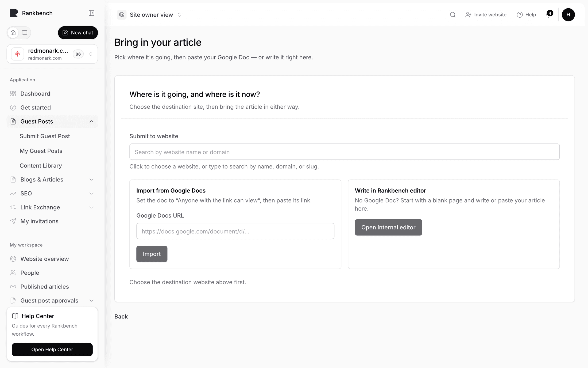Click the Help Center book icon

coord(15,316)
